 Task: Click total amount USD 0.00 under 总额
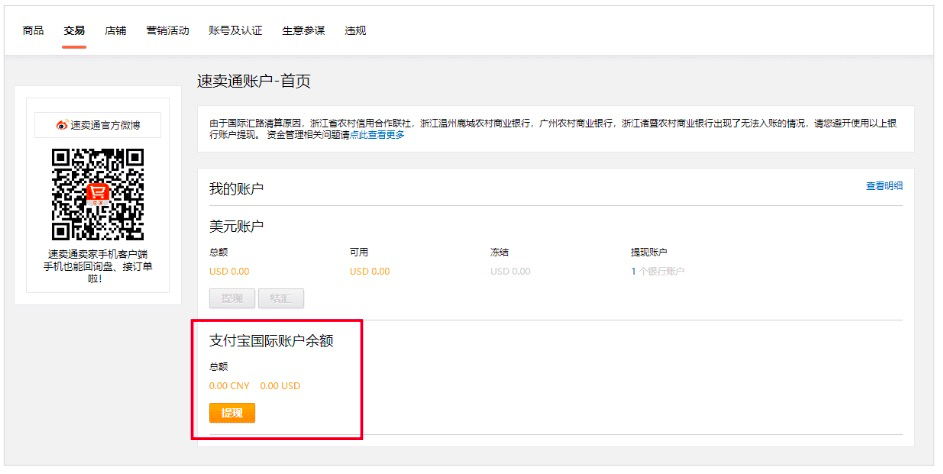tap(229, 271)
